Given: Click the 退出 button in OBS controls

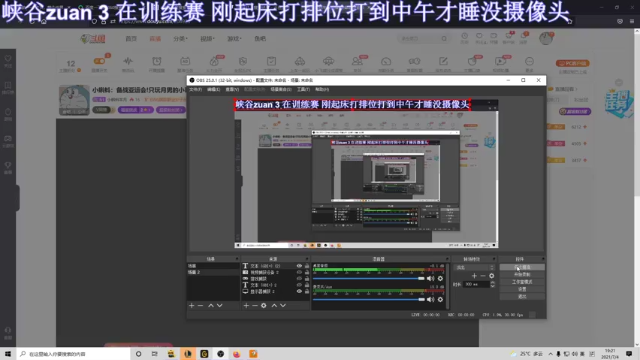Looking at the screenshot, I should (522, 297).
